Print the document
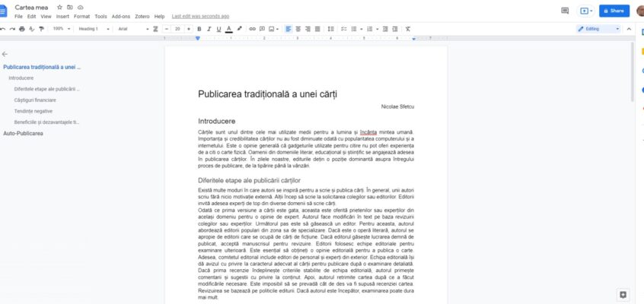Image resolution: width=644 pixels, height=304 pixels. point(22,29)
